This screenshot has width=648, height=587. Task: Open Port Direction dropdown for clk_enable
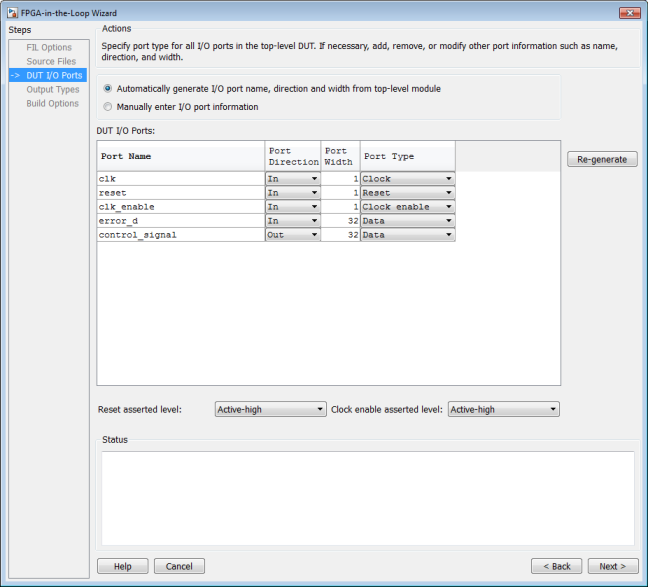click(x=293, y=207)
